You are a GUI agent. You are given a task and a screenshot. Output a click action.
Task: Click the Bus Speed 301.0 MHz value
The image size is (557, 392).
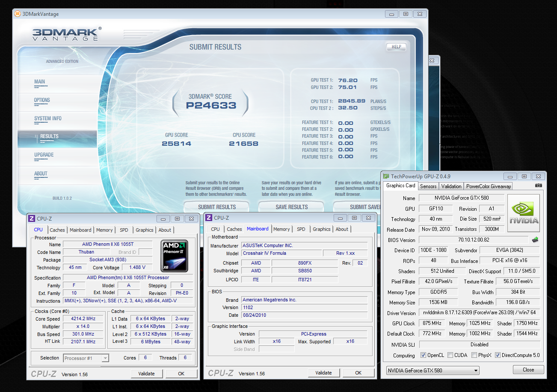[x=83, y=334]
